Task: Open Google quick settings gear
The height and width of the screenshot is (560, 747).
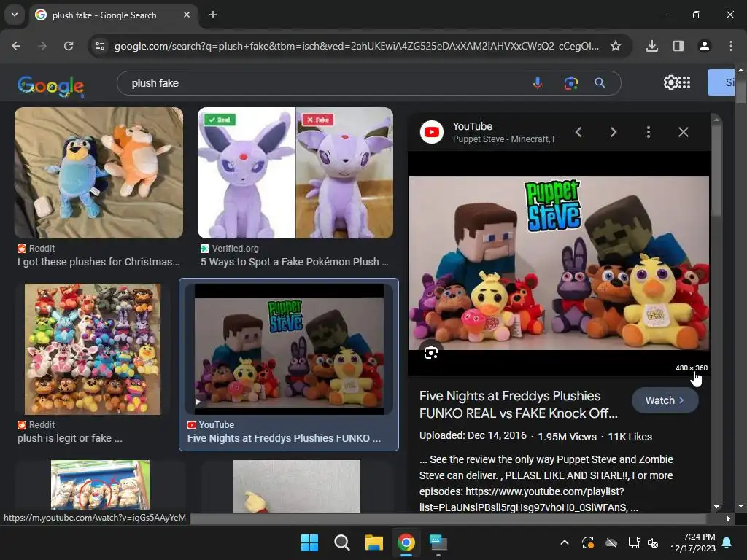Action: (670, 82)
